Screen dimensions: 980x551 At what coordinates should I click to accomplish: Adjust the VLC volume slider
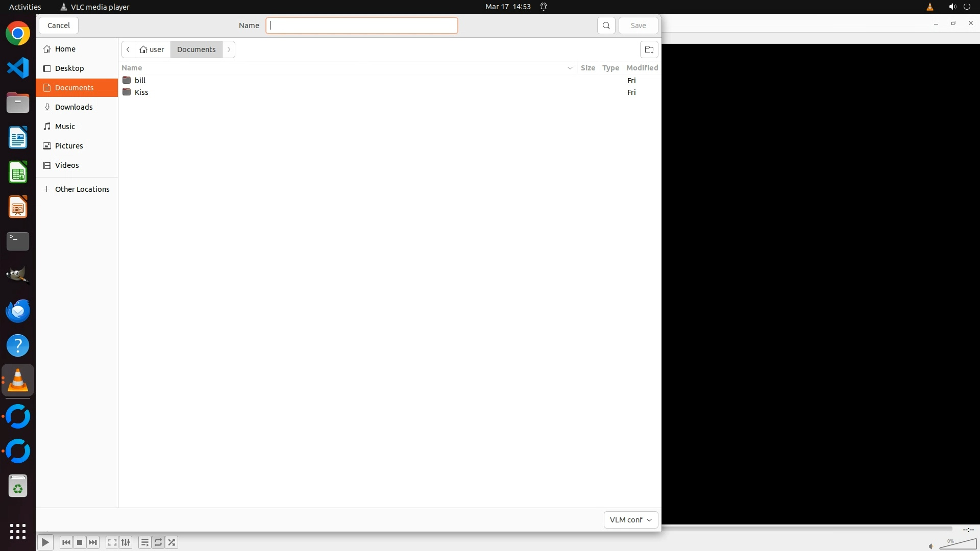coord(958,544)
